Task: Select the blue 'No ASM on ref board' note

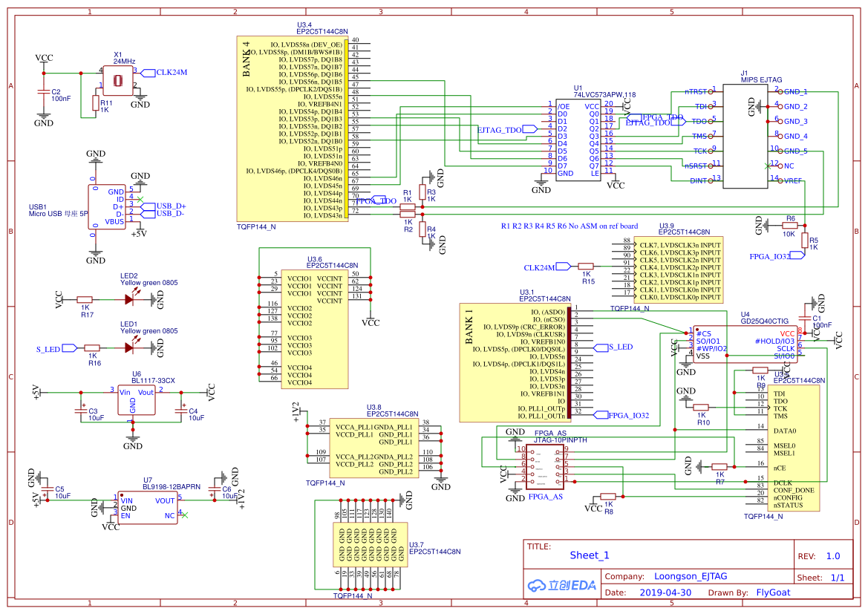Action: [x=570, y=226]
